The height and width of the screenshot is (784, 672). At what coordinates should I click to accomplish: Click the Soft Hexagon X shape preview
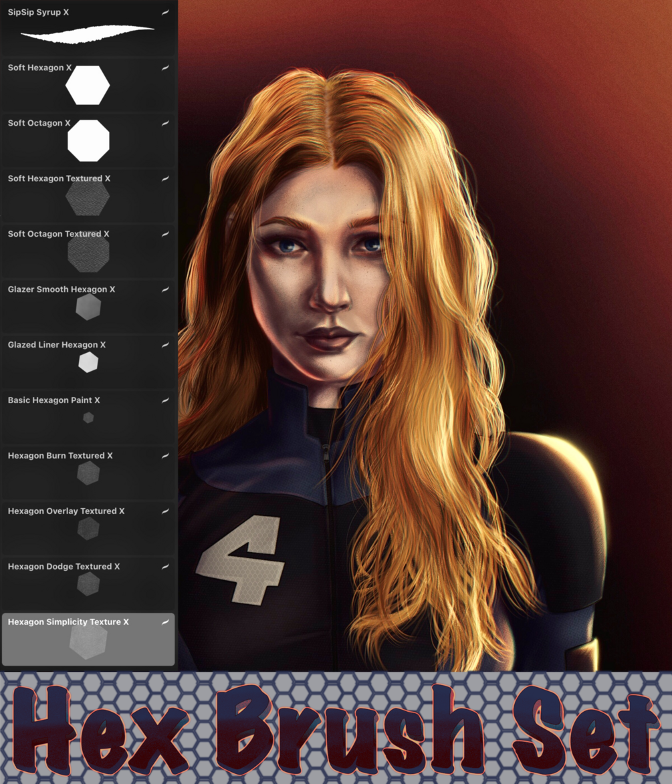point(88,85)
